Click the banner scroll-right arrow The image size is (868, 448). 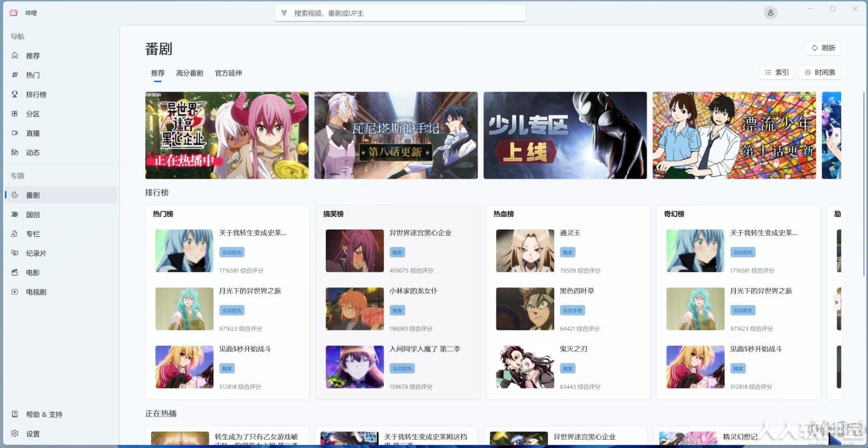tap(836, 135)
